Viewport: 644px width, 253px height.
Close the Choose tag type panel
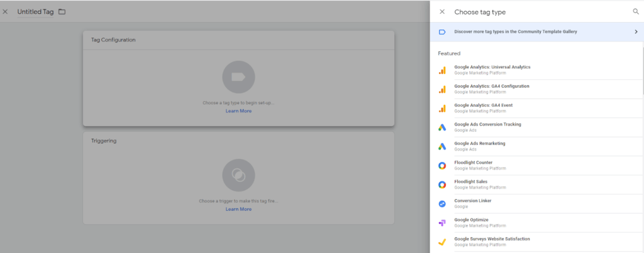point(442,12)
